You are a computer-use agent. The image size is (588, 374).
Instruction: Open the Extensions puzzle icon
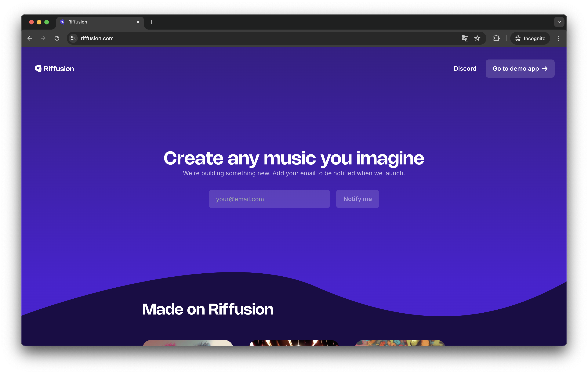tap(496, 38)
